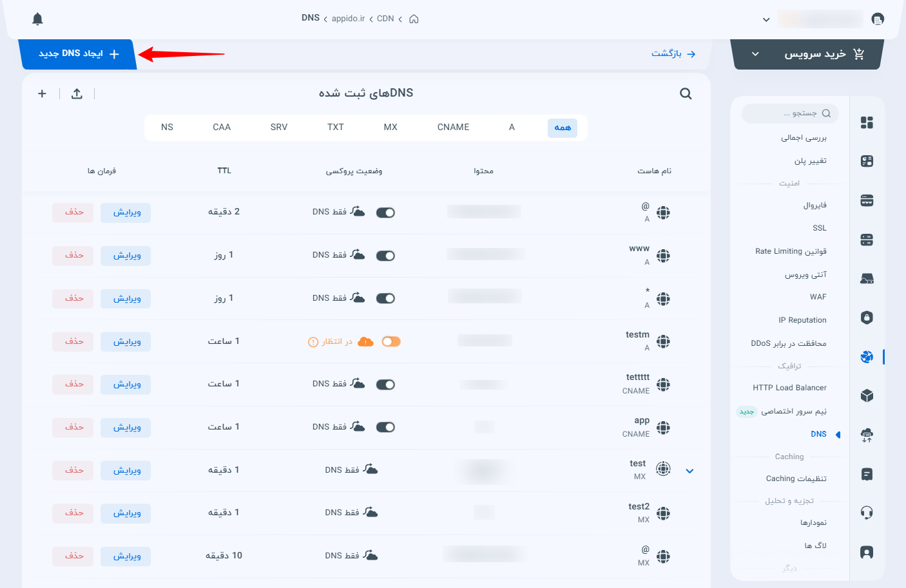906x588 pixels.
Task: Click the ایجاد DNS جدید button
Action: tap(79, 54)
